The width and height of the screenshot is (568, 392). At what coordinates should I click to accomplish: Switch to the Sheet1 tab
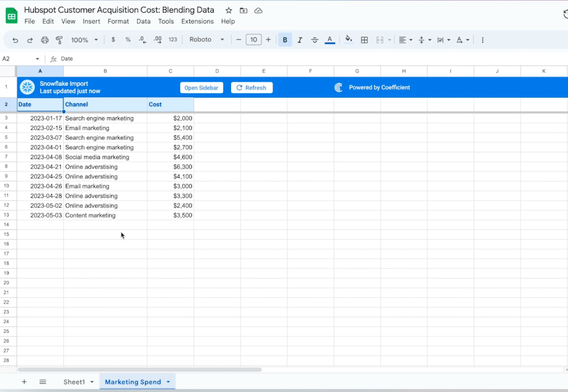tap(74, 382)
